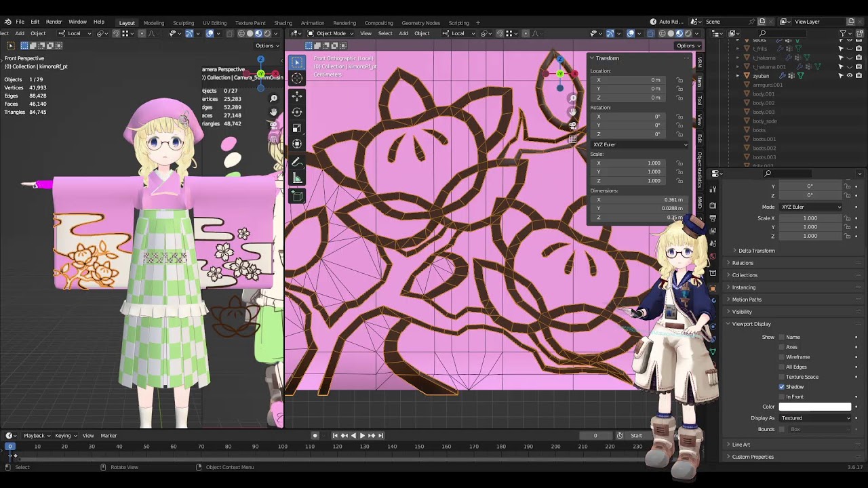This screenshot has height=488, width=868.
Task: Open outliner filter funnel icon
Action: pyautogui.click(x=844, y=33)
